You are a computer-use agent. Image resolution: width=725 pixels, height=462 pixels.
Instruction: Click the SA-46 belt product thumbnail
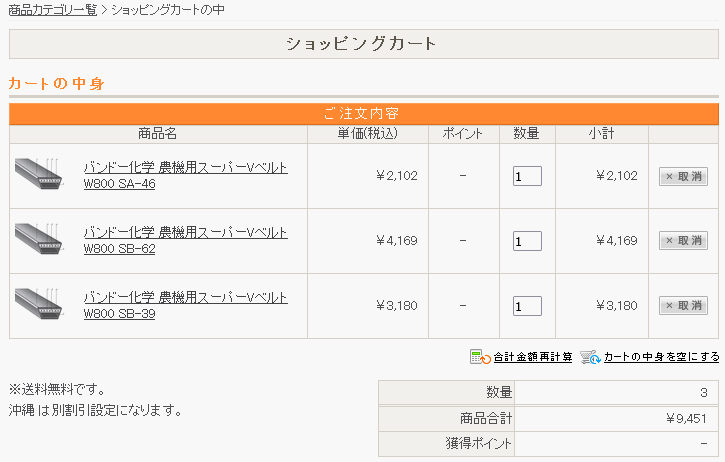[x=40, y=176]
